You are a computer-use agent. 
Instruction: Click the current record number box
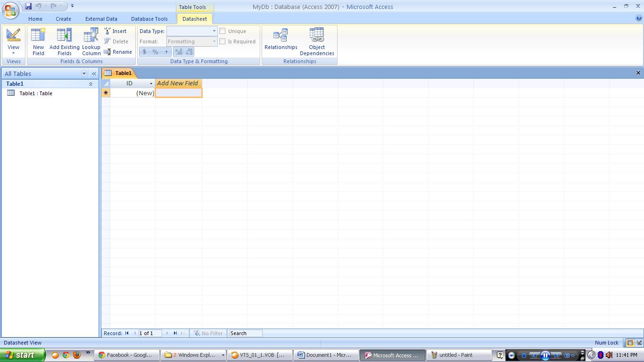[150, 333]
